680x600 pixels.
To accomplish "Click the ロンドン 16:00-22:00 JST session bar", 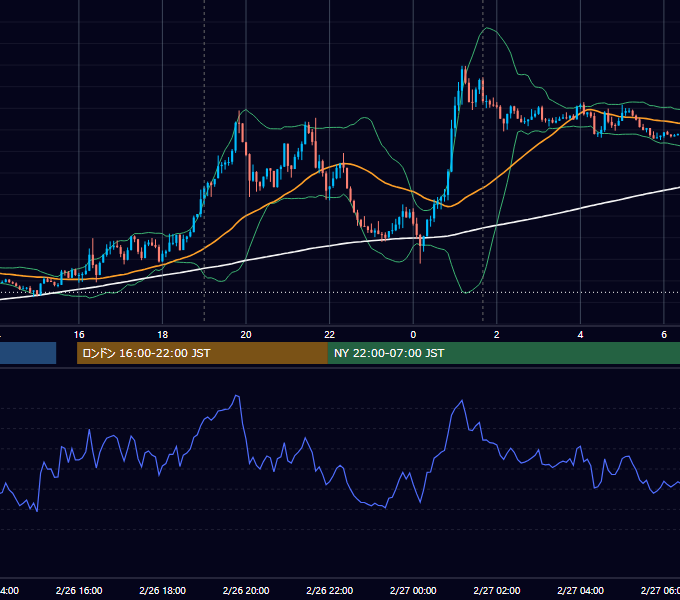I will pos(202,353).
